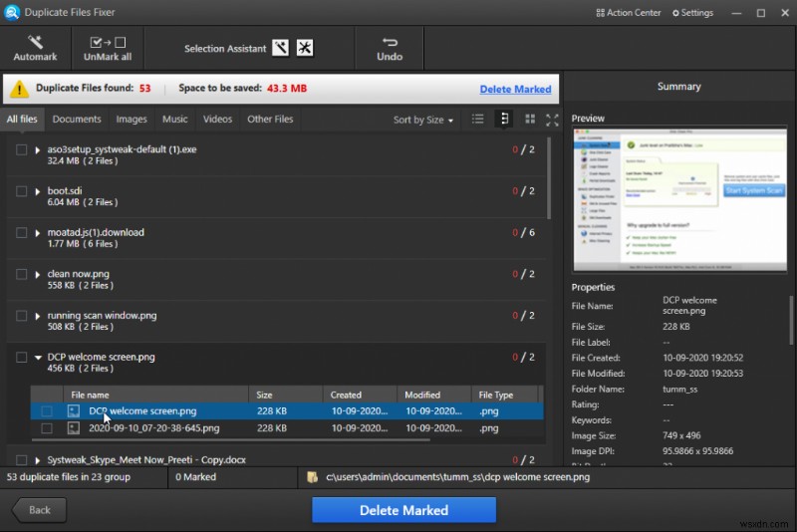Tick checkbox for aso3setup_systweak-default (1).exe group
Image resolution: width=797 pixels, height=532 pixels.
[x=21, y=149]
